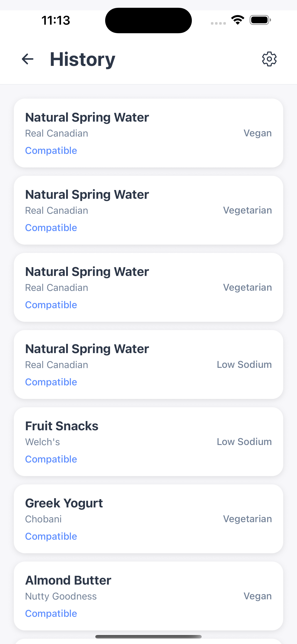Image resolution: width=297 pixels, height=644 pixels.
Task: Click Compatible status under Nutty Goodness
Action: point(51,613)
